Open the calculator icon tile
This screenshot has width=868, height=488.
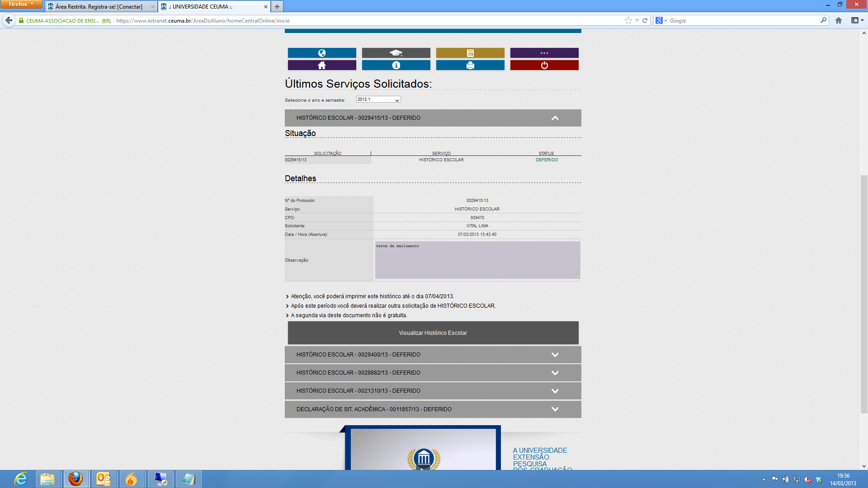coord(470,53)
